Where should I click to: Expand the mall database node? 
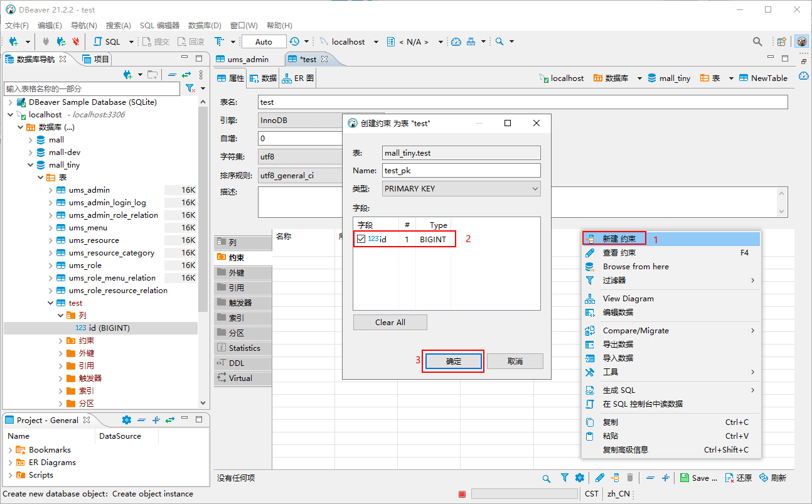tap(30, 140)
